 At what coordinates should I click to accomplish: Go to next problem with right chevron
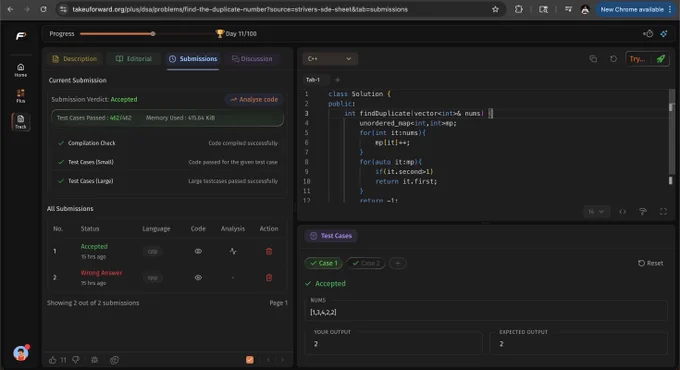click(282, 360)
